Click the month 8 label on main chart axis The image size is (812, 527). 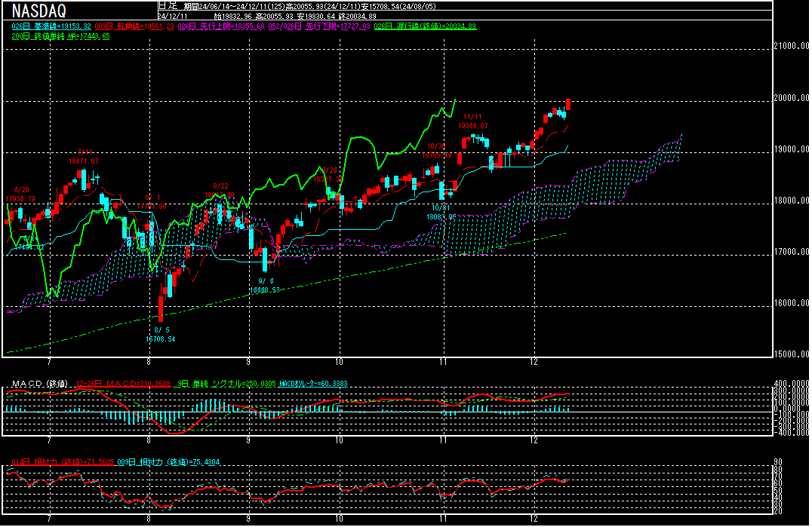pos(149,362)
